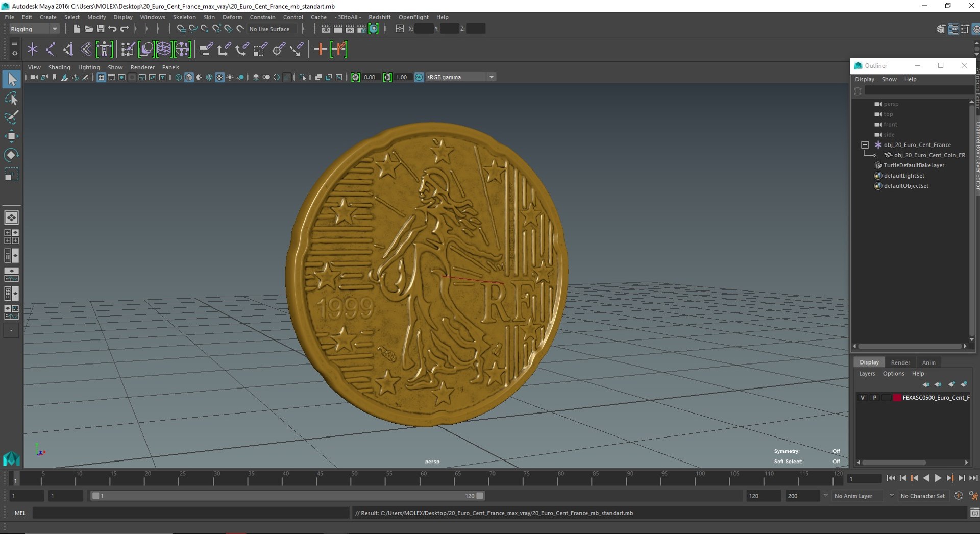Create a lattice deformer from shelf

(164, 49)
